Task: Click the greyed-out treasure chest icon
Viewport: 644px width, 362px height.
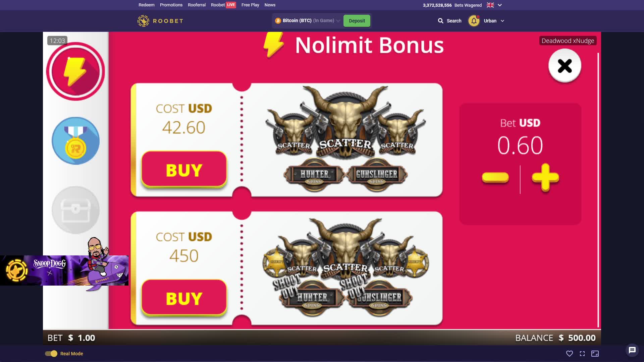Action: click(75, 210)
